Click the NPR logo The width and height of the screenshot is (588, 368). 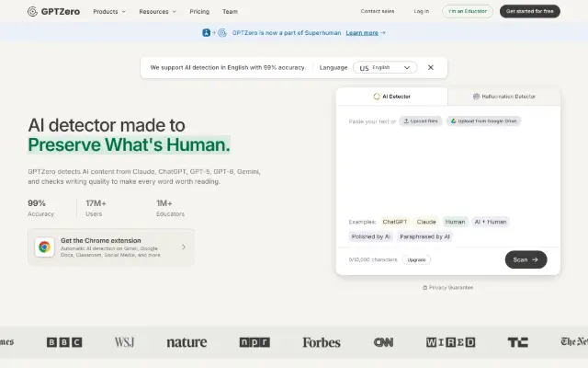pos(254,342)
